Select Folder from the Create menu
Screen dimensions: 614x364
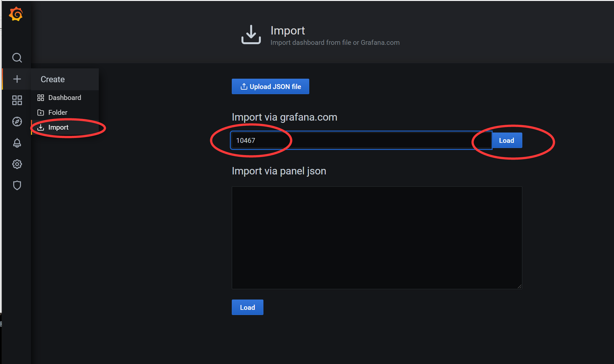click(x=65, y=113)
